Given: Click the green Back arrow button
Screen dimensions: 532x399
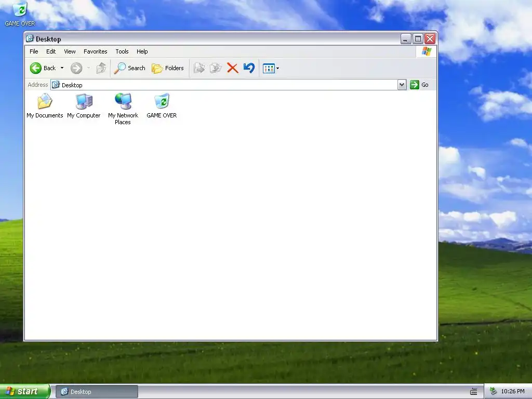Looking at the screenshot, I should 36,68.
